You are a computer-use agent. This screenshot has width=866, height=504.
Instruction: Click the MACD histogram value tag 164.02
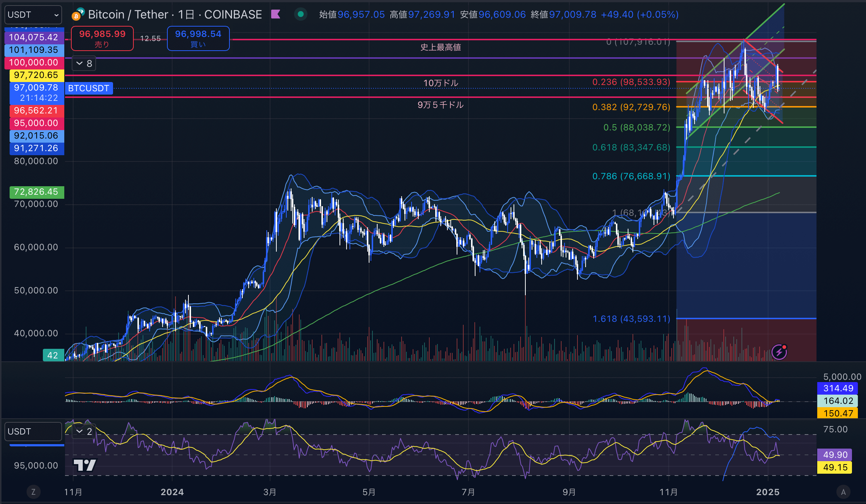coord(837,401)
